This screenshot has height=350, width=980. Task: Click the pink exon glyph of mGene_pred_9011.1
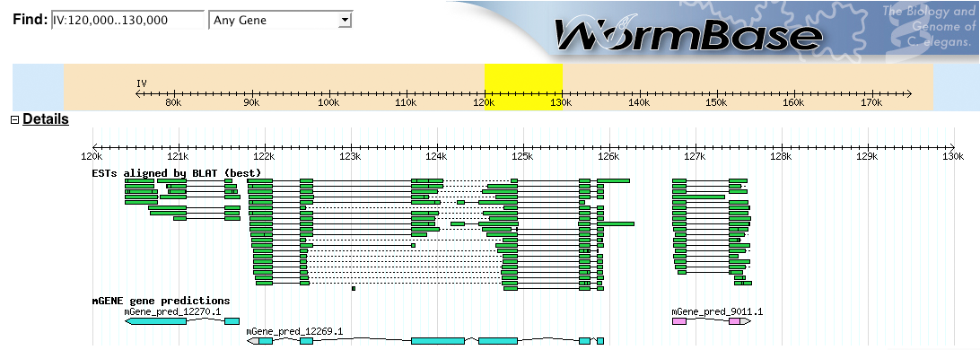[678, 321]
